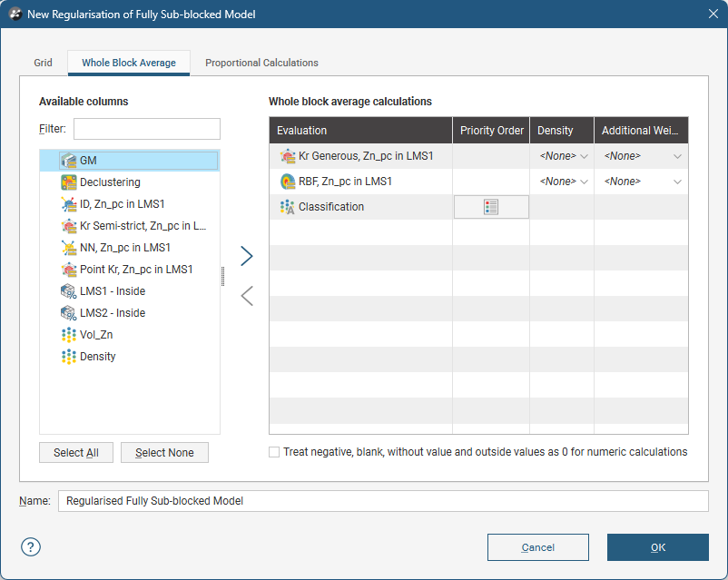Viewport: 728px width, 580px height.
Task: Click the NN estimator icon in list
Action: pos(68,248)
